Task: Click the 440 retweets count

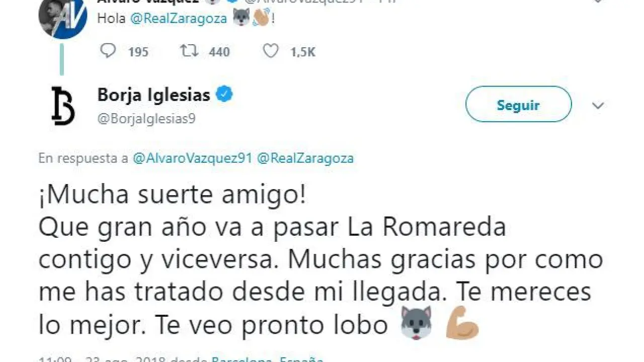Action: point(219,51)
